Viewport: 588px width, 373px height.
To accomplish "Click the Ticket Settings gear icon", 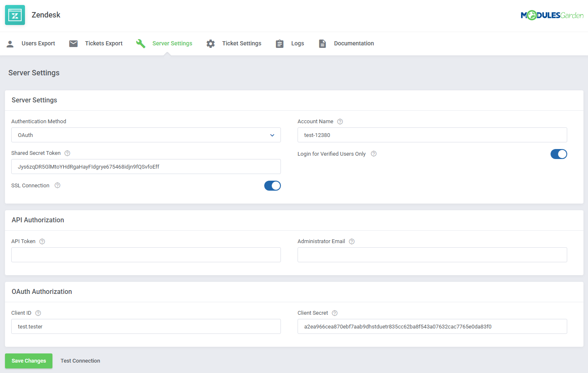I will pos(211,43).
